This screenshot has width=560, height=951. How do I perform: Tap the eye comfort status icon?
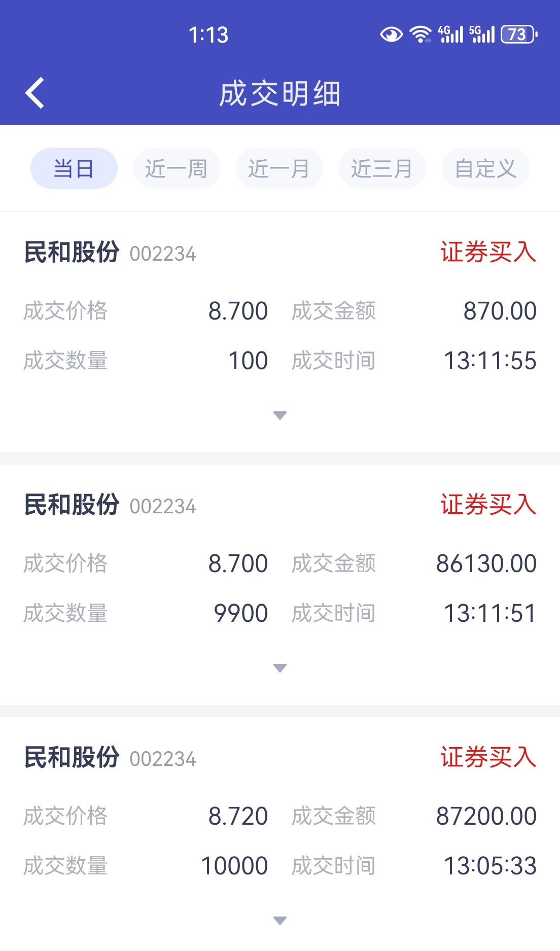coord(391,34)
